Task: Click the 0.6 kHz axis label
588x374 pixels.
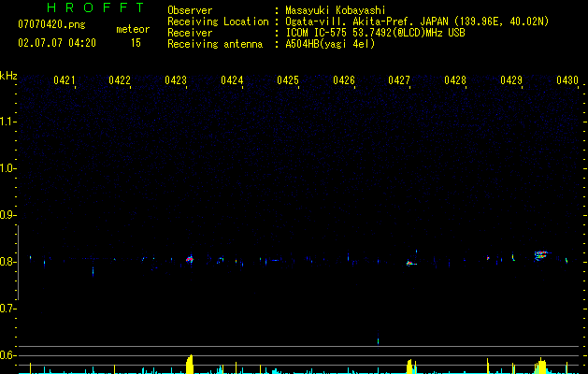Action: tap(8, 355)
